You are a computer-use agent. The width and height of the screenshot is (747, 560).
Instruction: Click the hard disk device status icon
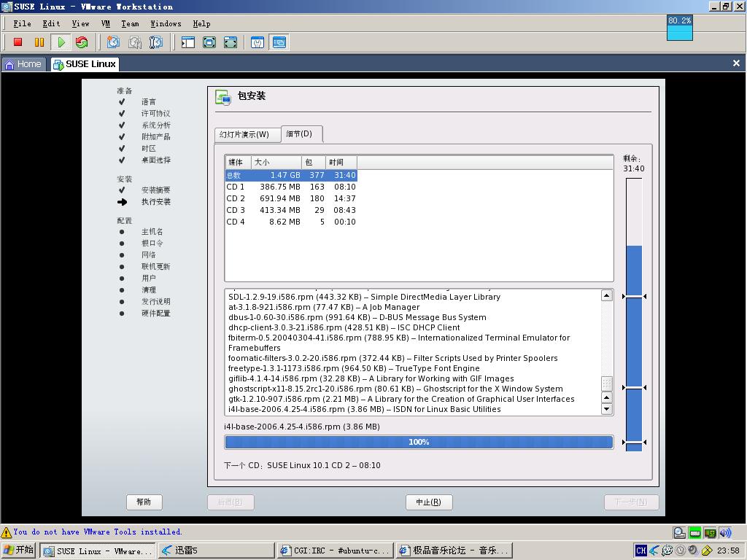679,532
